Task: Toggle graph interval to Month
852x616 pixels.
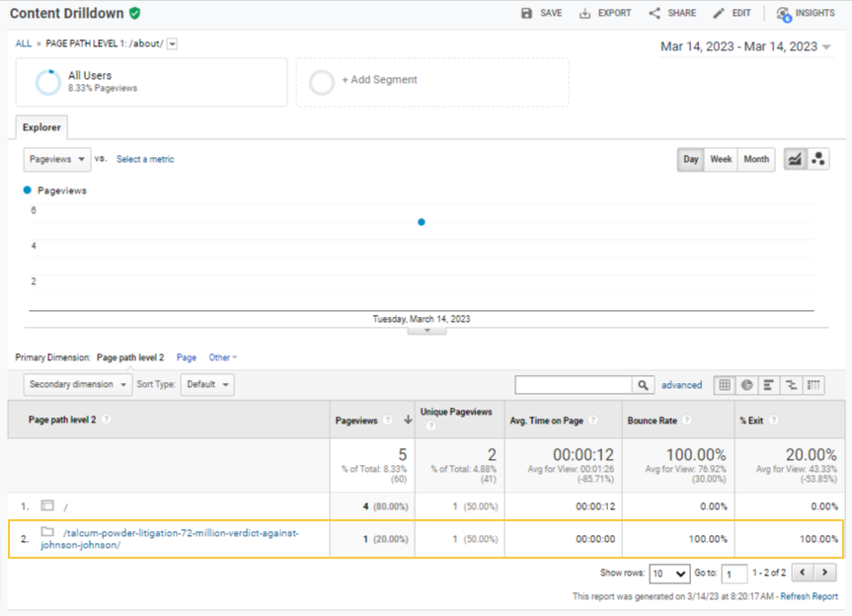Action: (x=756, y=159)
